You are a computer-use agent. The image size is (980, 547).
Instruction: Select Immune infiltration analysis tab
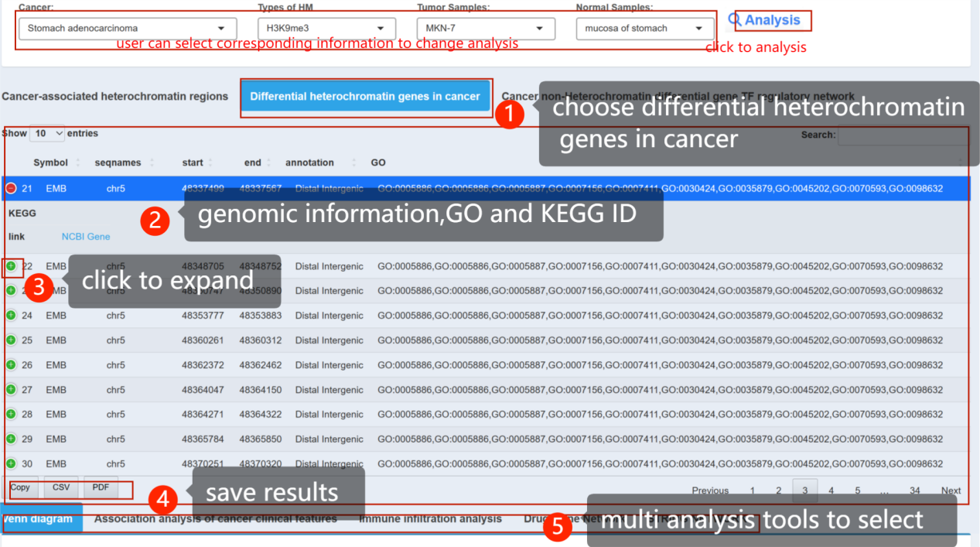click(x=430, y=519)
